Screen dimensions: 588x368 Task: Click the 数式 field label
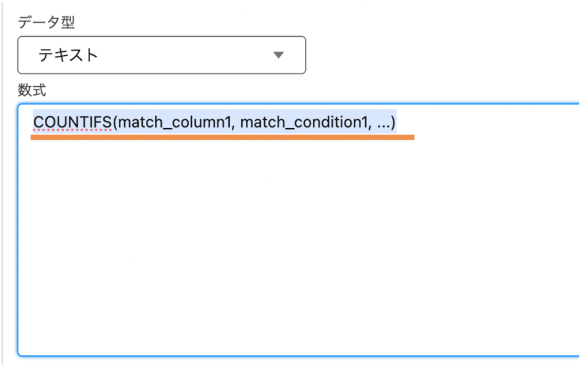coord(32,89)
